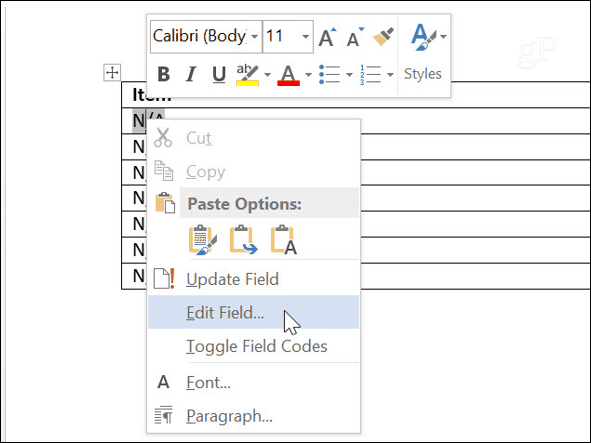Expand bullet library dropdown arrow

[x=349, y=75]
